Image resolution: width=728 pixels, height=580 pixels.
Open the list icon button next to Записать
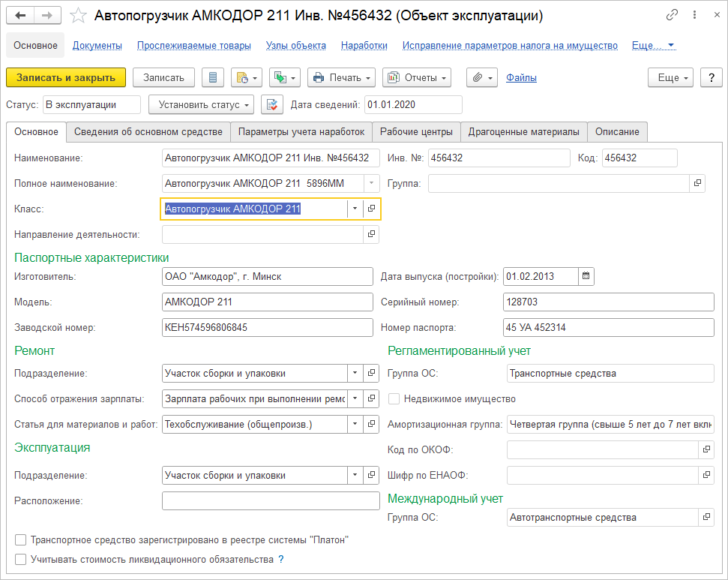[213, 77]
